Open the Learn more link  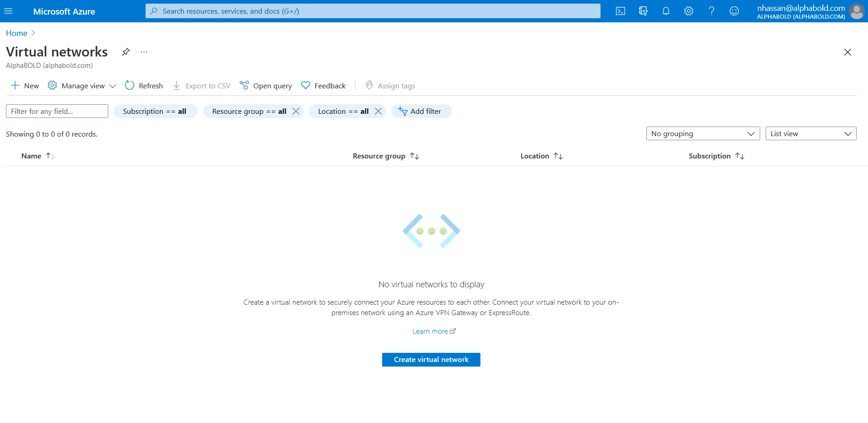click(x=434, y=331)
